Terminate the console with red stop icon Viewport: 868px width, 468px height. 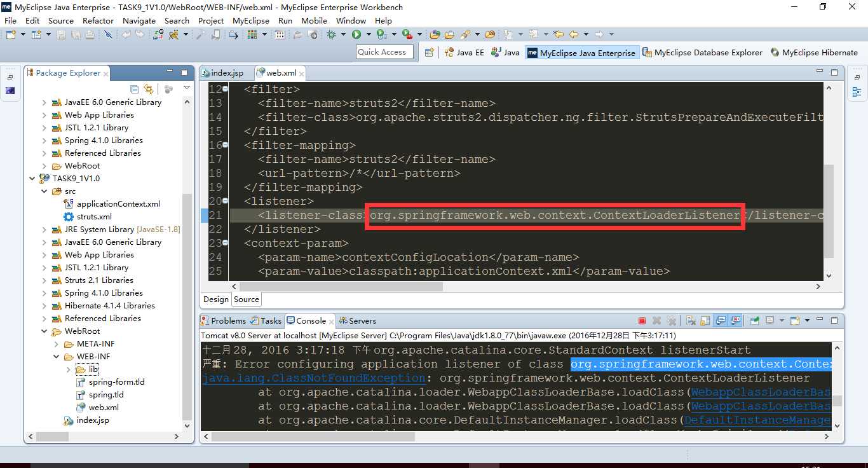click(x=642, y=320)
